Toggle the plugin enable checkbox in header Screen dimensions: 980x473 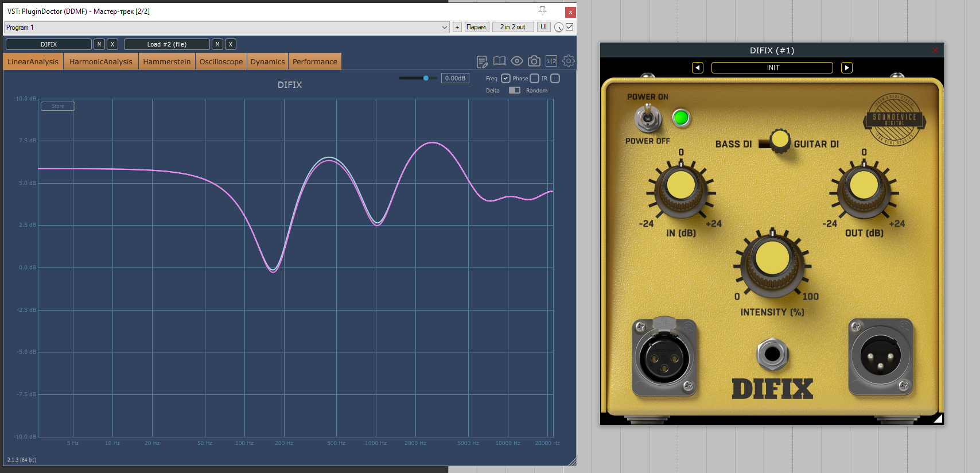pos(570,27)
